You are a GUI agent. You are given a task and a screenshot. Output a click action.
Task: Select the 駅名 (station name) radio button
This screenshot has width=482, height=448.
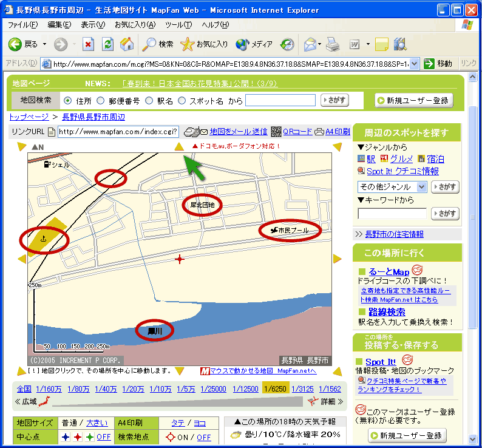click(x=149, y=101)
